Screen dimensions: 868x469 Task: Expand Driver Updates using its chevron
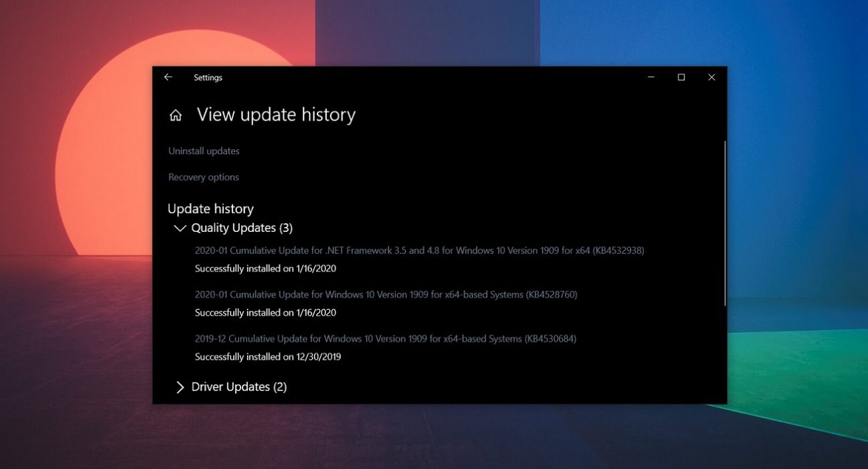click(x=179, y=387)
